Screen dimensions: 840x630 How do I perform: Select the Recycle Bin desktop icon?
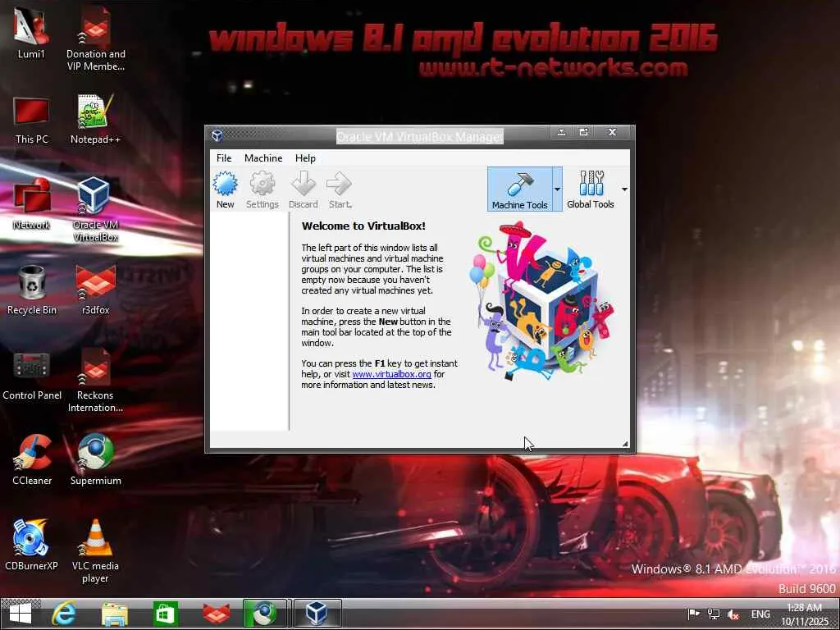coord(31,290)
